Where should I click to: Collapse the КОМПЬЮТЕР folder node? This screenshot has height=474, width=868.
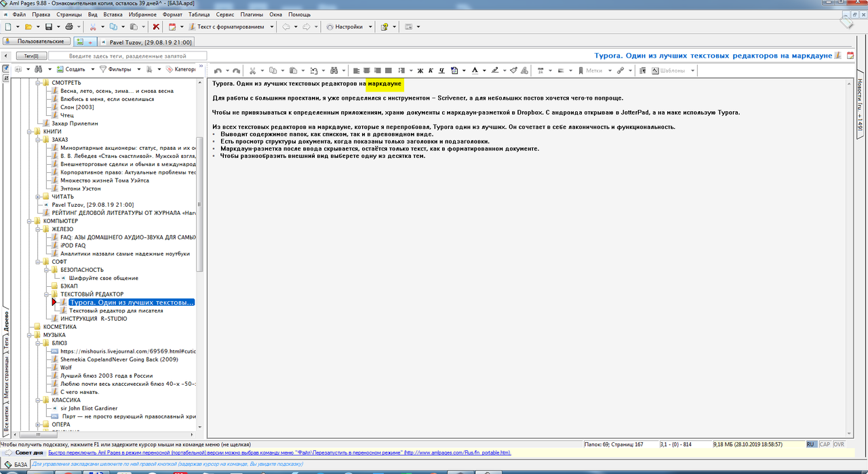29,221
